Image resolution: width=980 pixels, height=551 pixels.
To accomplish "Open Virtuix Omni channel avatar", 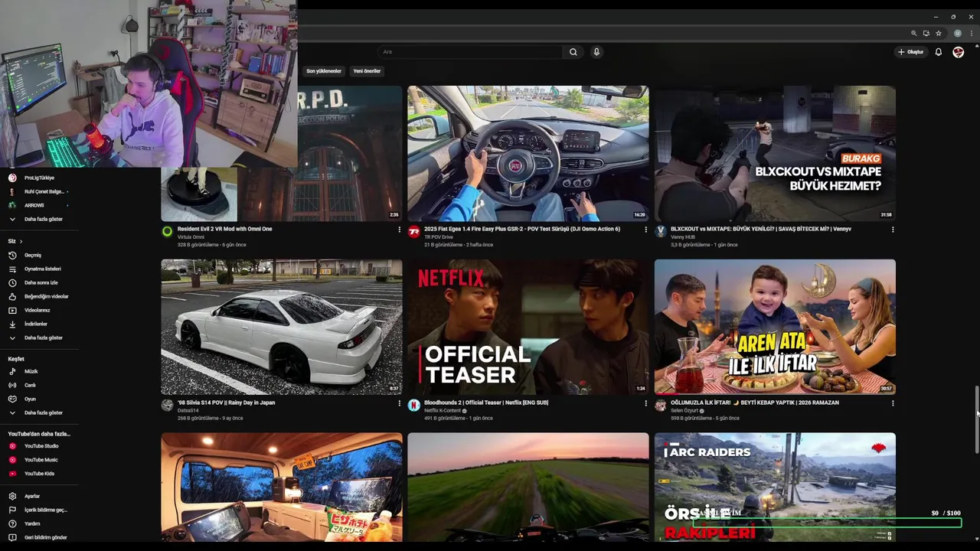I will pos(167,232).
